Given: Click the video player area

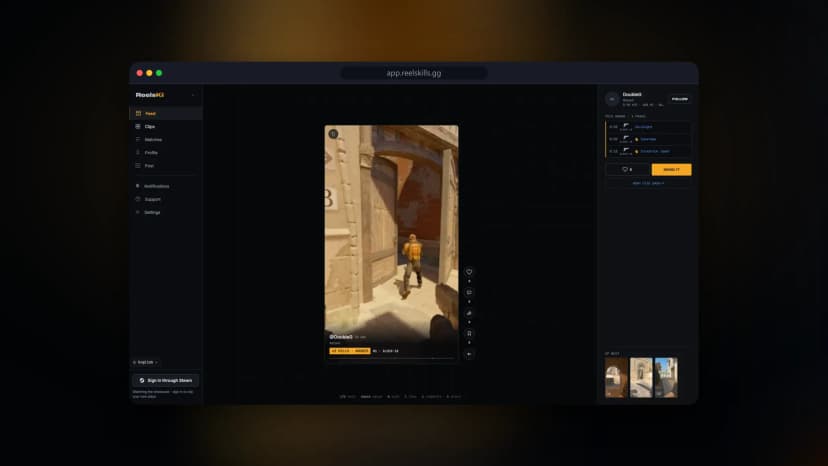Looking at the screenshot, I should click(391, 243).
